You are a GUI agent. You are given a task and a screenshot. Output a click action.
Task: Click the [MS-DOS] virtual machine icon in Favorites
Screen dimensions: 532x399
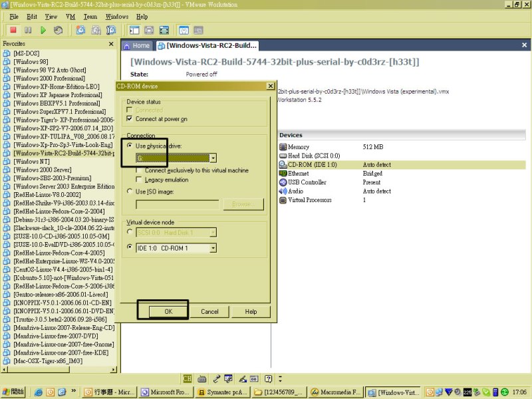(7, 53)
